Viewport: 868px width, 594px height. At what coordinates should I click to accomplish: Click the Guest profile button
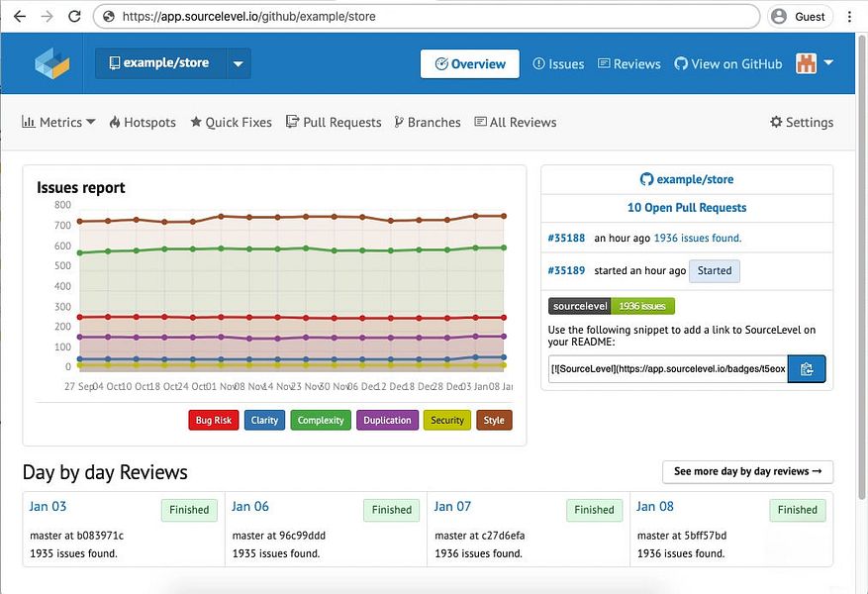(x=801, y=17)
